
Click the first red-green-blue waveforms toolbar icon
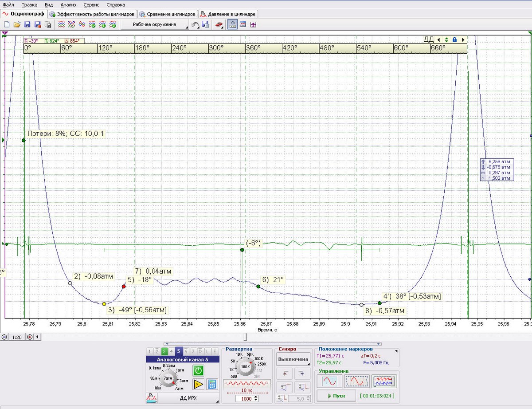pyautogui.click(x=62, y=25)
